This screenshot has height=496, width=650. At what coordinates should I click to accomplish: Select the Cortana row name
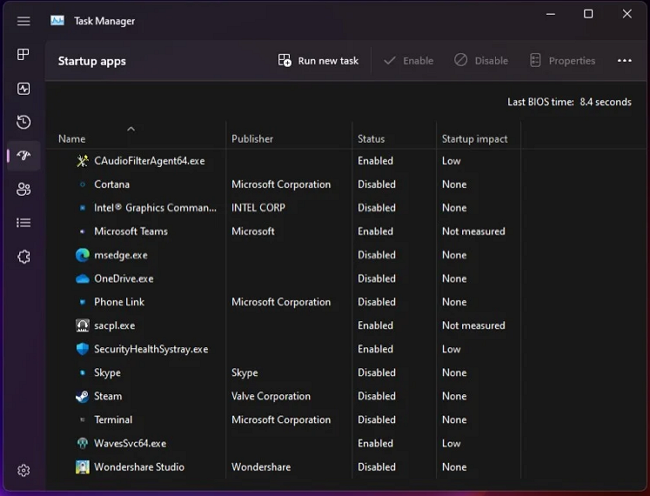(112, 184)
